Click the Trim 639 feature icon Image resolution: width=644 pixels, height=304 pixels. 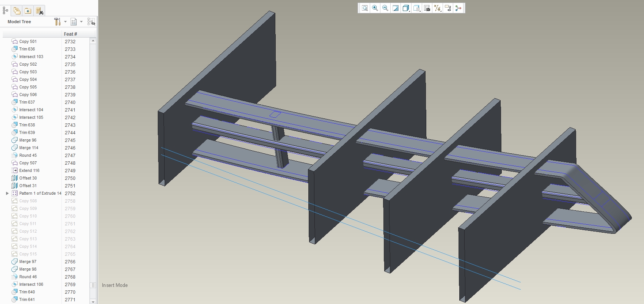pos(14,132)
